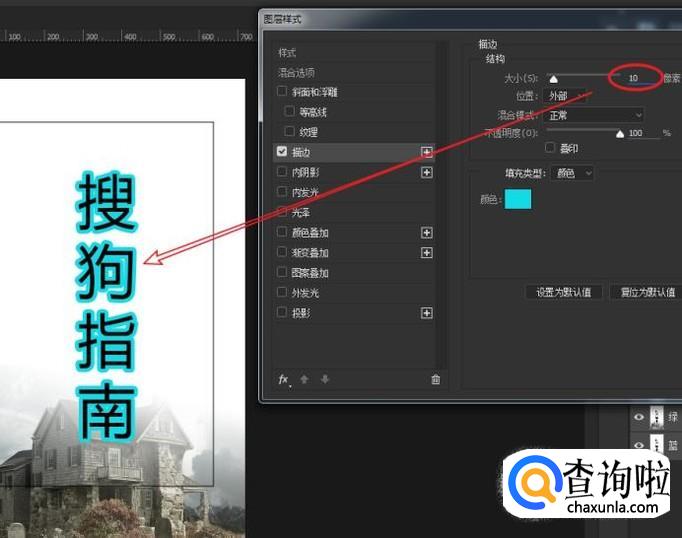Select the 蓝 channel thumbnail
Viewport: 682px width, 538px height.
tap(657, 444)
